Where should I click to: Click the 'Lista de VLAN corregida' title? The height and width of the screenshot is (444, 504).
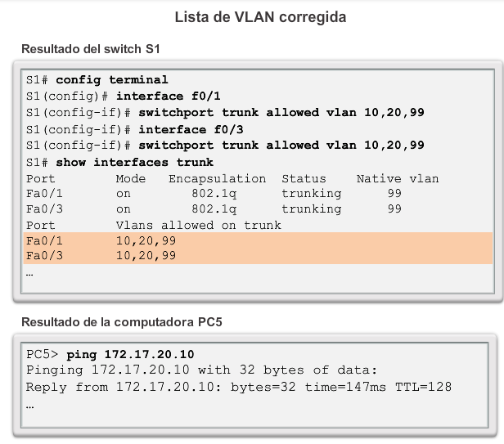[x=260, y=17]
